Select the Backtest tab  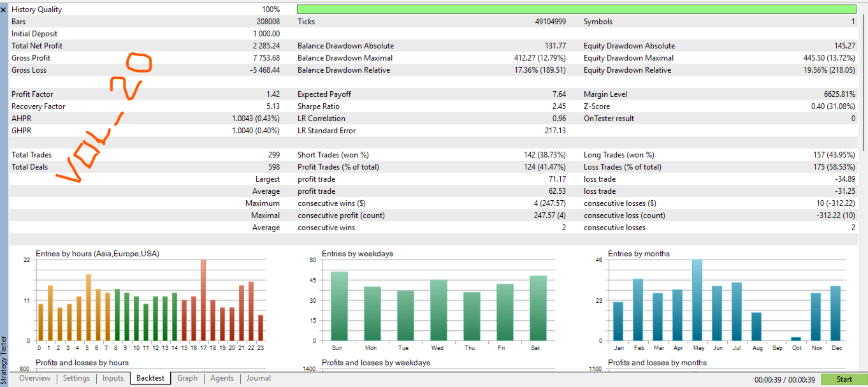[x=150, y=378]
